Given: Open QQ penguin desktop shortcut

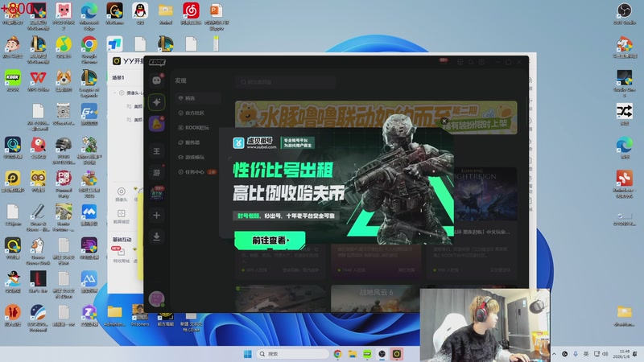Looking at the screenshot, I should pos(140,13).
